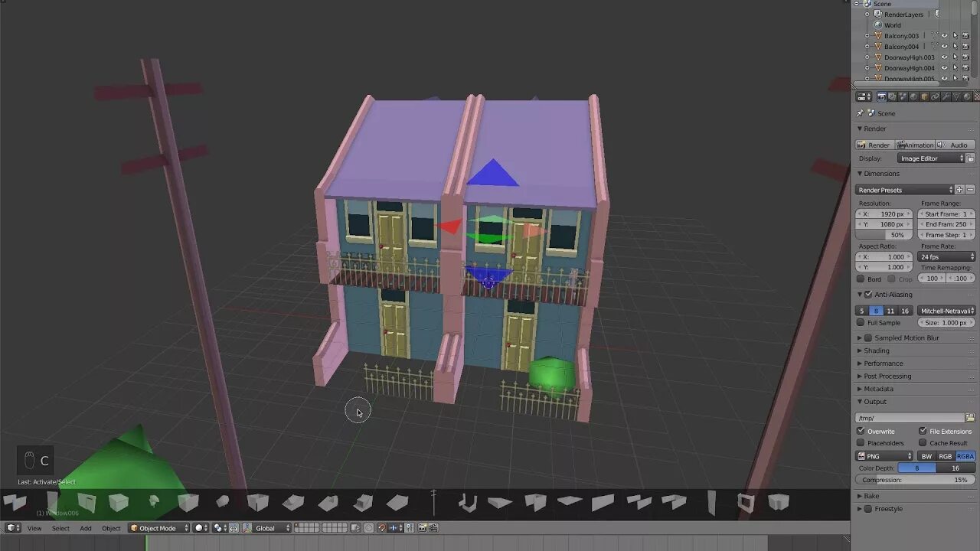This screenshot has height=551, width=980.
Task: Enable Sampled Motion Blur checkbox
Action: point(868,337)
